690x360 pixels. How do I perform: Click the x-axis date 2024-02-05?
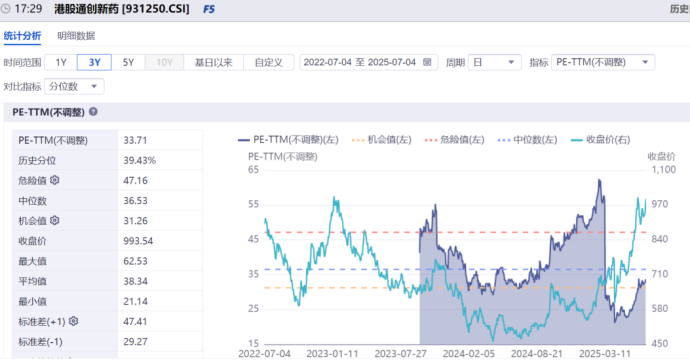pos(469,354)
